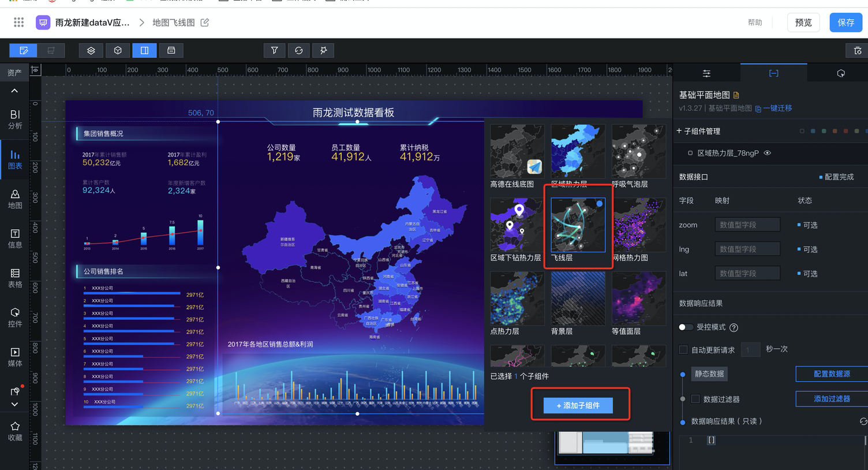Select the 等值面层 thumbnail

coord(638,299)
